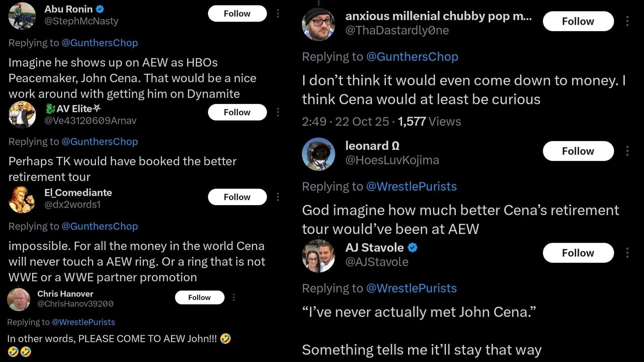Click Follow beside AJ Stavole
The image size is (644, 362).
tap(578, 253)
